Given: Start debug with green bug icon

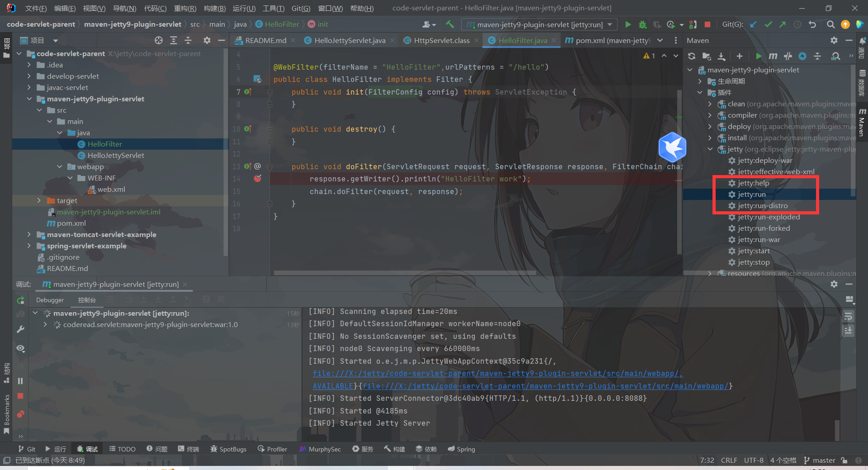Looking at the screenshot, I should pos(642,24).
